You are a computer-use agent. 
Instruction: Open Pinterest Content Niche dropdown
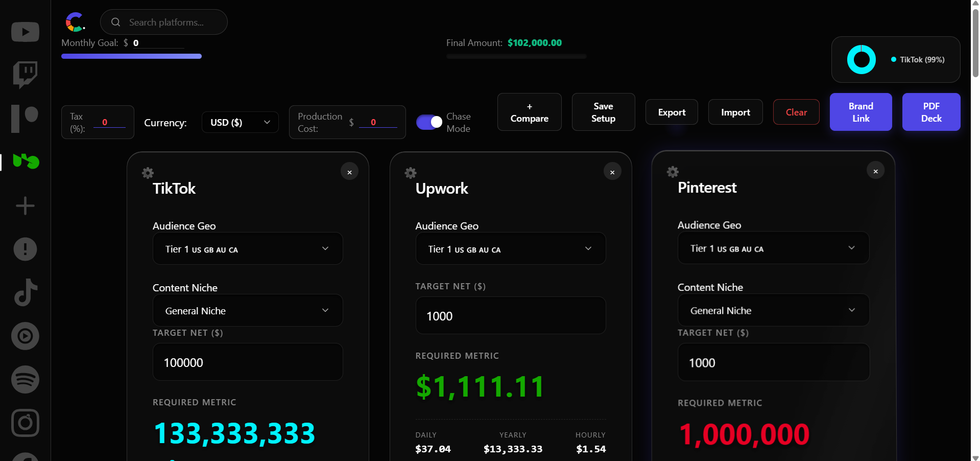pos(773,310)
